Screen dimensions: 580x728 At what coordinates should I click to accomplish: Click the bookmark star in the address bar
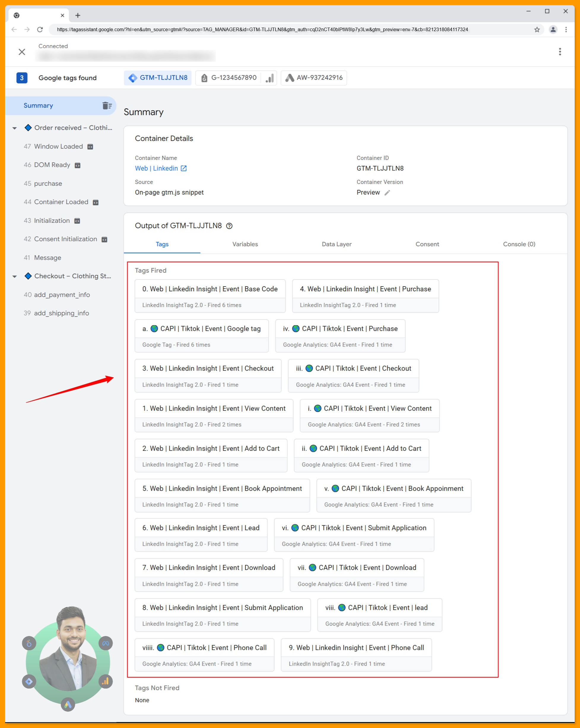[536, 30]
